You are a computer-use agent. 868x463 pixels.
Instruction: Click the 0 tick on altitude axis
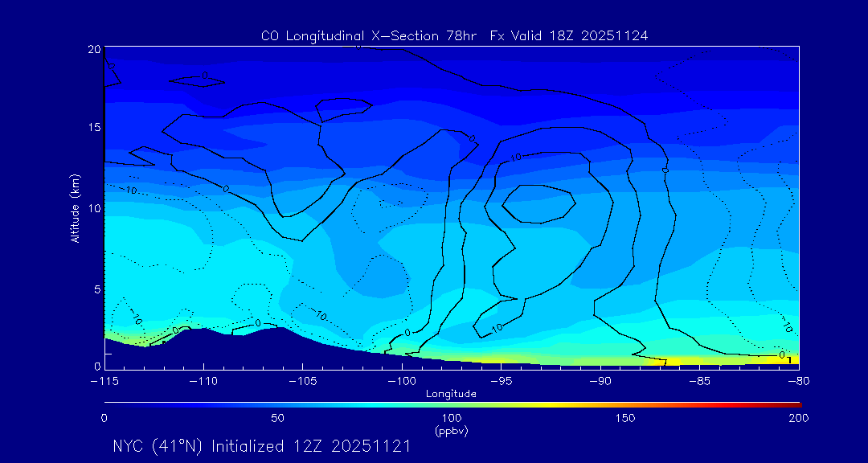[x=97, y=366]
